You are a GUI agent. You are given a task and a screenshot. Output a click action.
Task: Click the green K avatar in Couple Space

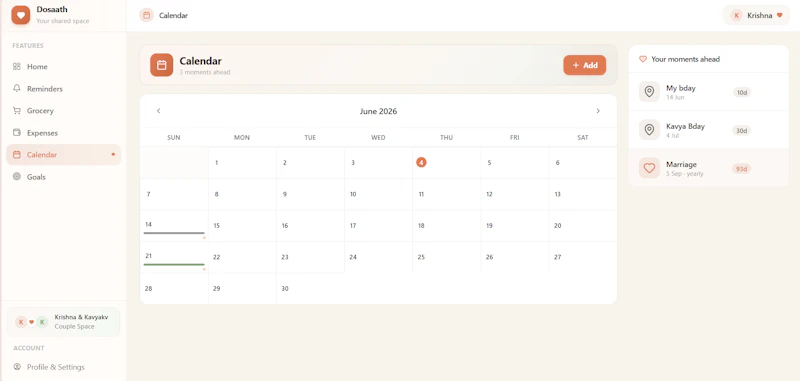[x=42, y=322]
